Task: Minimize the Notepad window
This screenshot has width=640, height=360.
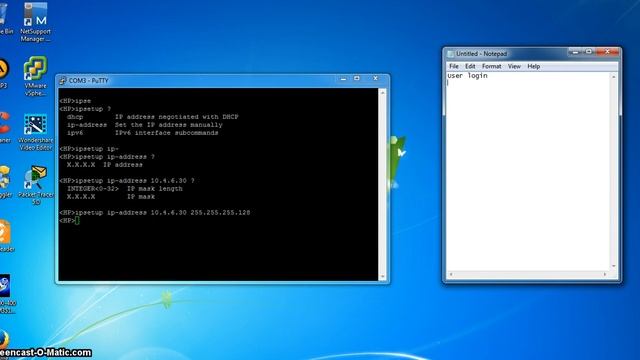Action: point(576,52)
